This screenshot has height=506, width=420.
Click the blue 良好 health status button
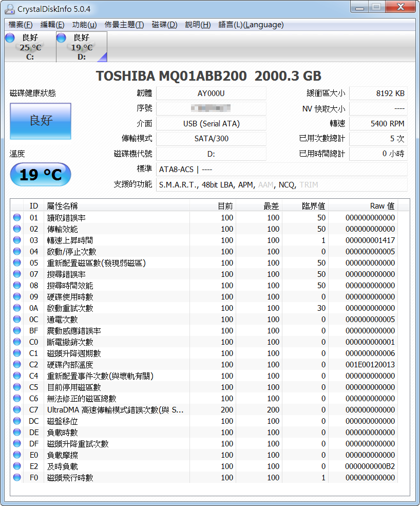41,121
